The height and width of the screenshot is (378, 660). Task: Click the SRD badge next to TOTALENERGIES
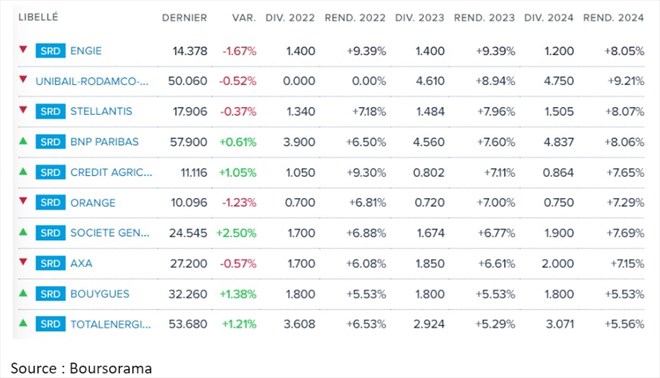pos(51,324)
